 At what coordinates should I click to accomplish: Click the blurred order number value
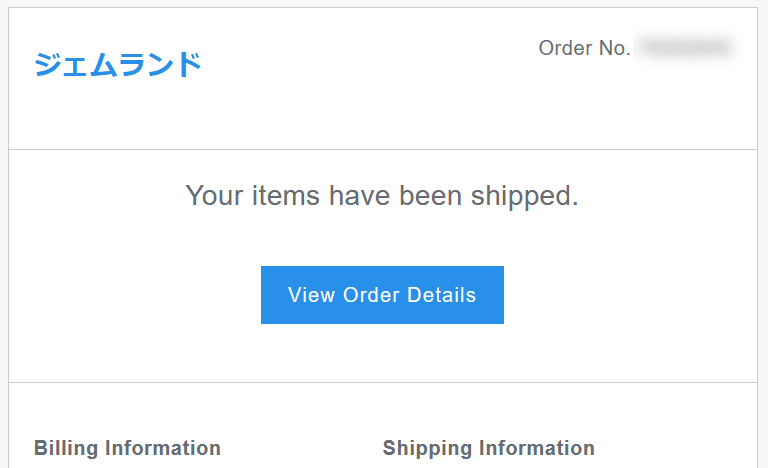[x=686, y=48]
